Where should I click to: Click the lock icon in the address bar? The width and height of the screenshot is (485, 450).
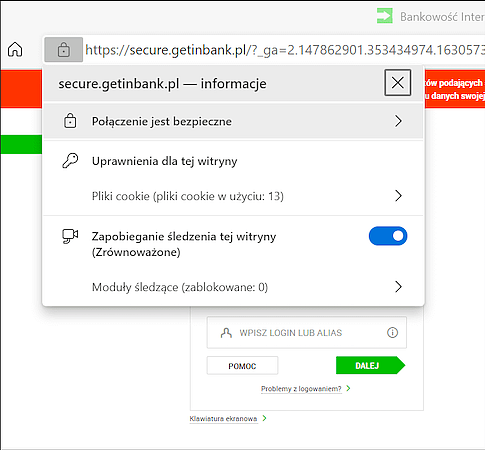pos(63,50)
